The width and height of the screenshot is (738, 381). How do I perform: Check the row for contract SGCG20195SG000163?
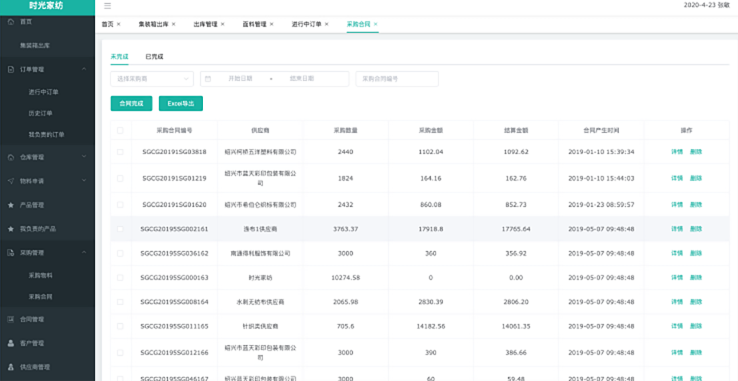pos(120,278)
